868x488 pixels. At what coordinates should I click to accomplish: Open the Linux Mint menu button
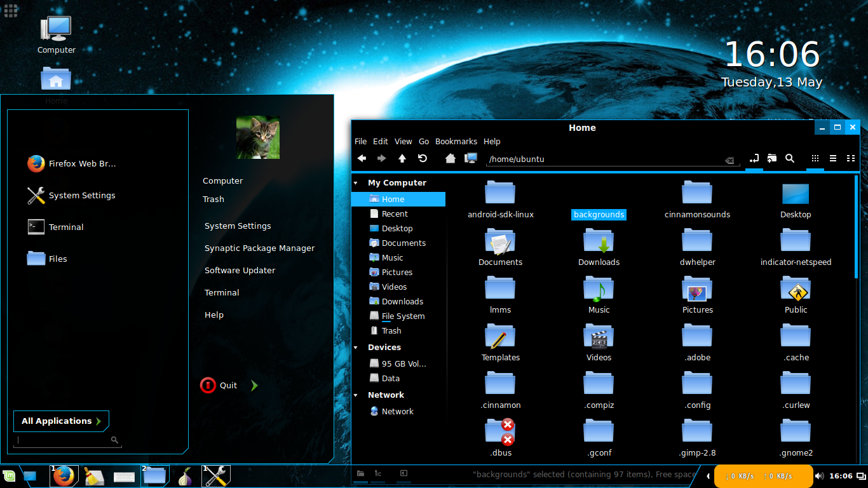9,476
